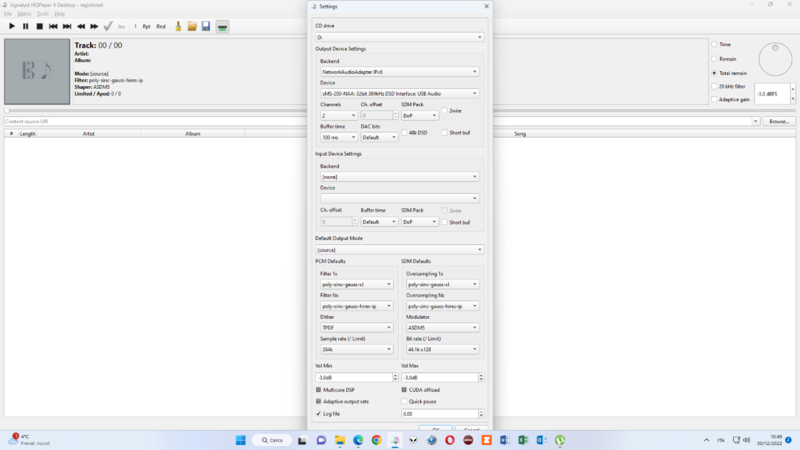Open Windows Start menu
The image size is (800, 450).
(240, 440)
